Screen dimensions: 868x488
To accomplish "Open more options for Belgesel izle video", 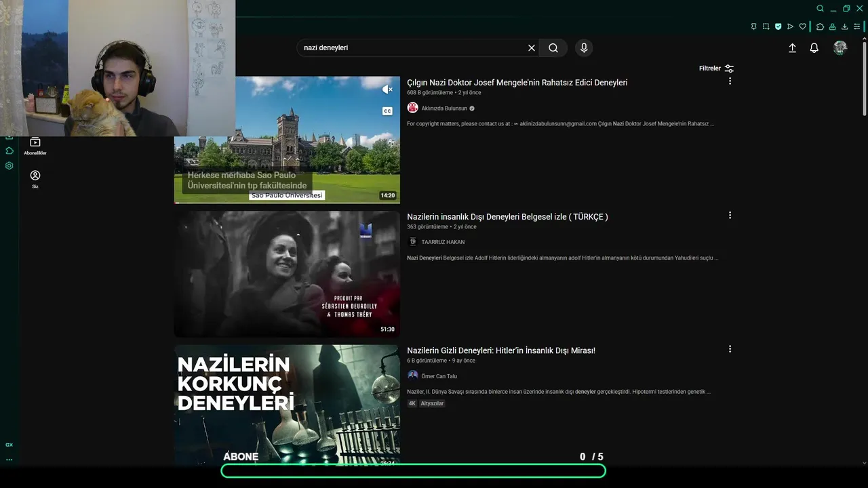I will 730,215.
